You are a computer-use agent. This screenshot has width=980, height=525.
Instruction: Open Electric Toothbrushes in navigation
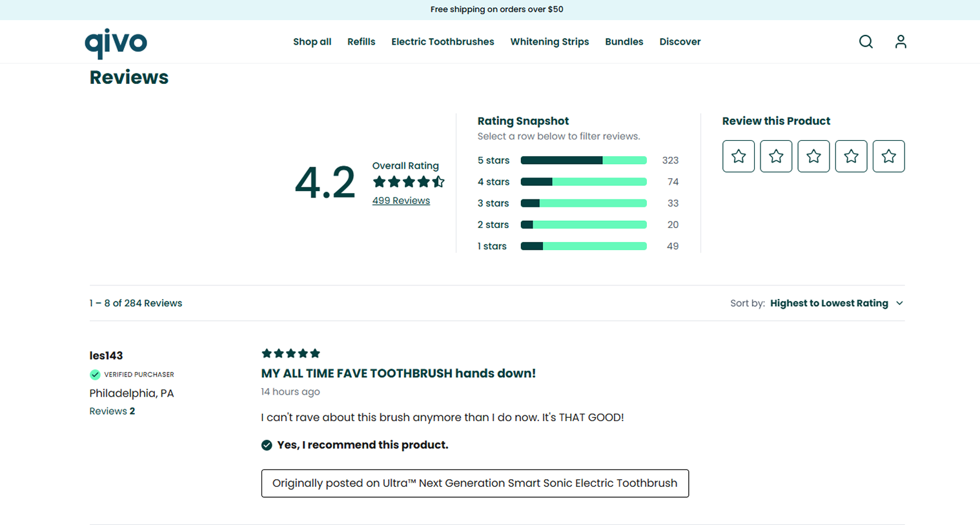pos(442,42)
